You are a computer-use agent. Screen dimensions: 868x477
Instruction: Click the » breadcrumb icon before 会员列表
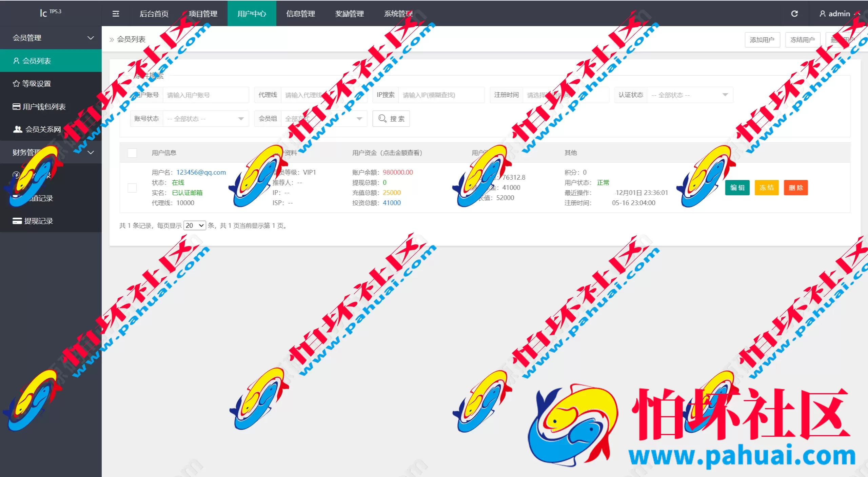(112, 40)
